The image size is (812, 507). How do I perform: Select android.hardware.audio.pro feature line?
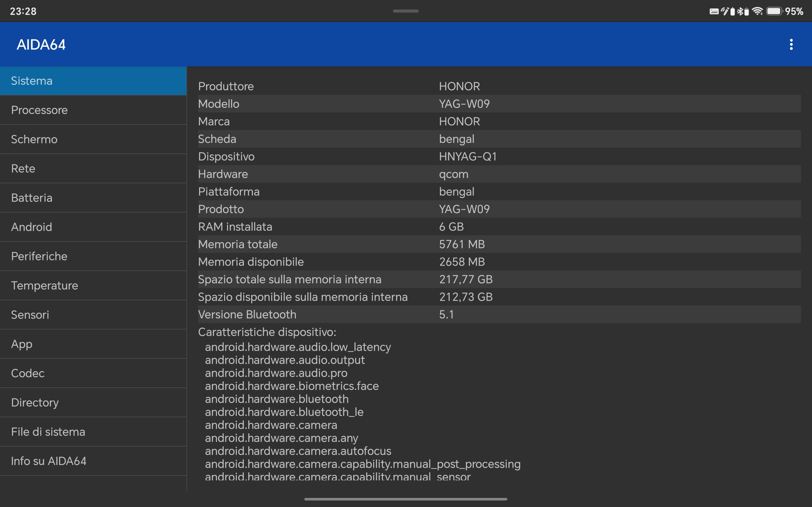pos(276,373)
